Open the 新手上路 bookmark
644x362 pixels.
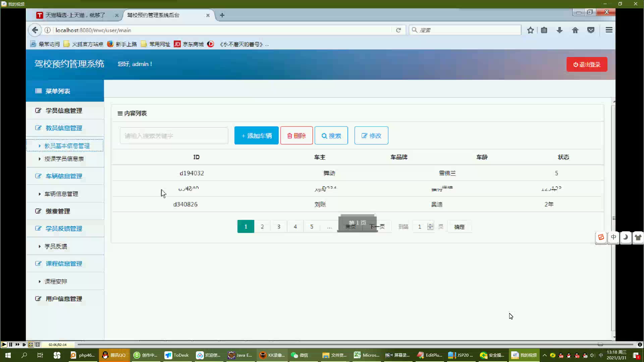[x=122, y=44]
